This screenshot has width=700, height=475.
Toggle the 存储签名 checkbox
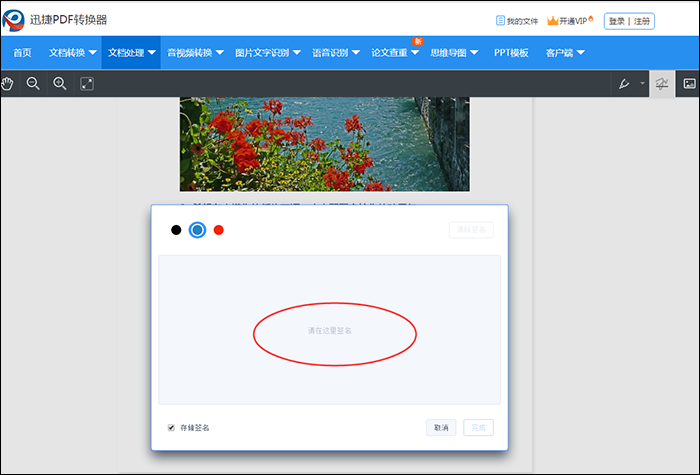[x=171, y=427]
